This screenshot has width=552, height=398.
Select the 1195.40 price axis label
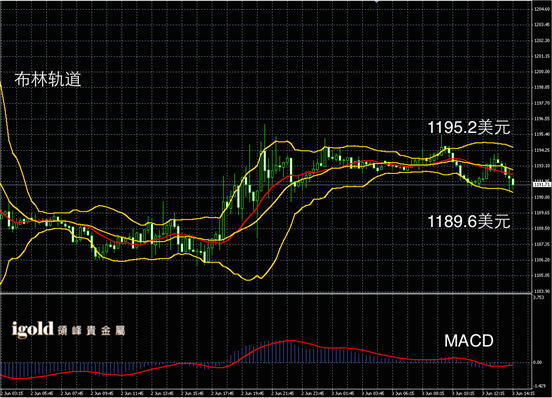(x=542, y=134)
